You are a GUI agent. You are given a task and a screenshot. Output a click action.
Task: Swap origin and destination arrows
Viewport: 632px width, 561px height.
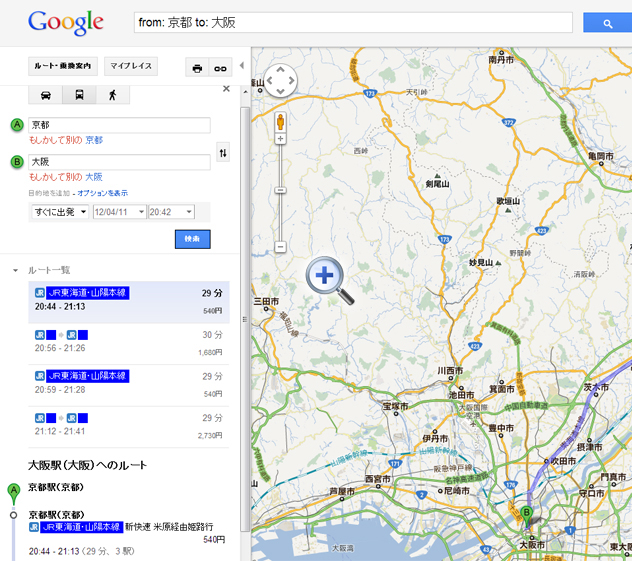(223, 152)
